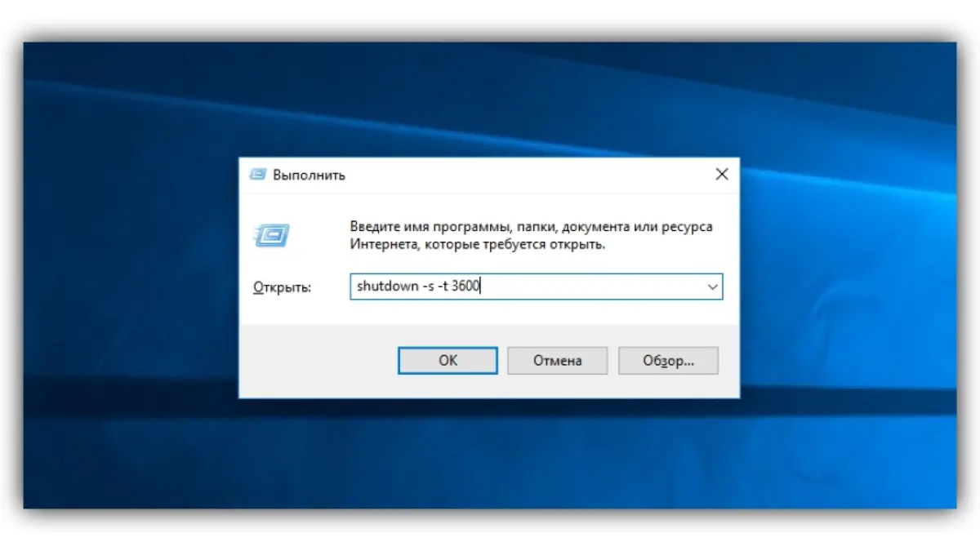This screenshot has height=551, width=980.
Task: Click the description text starting with Введите имя
Action: point(531,227)
